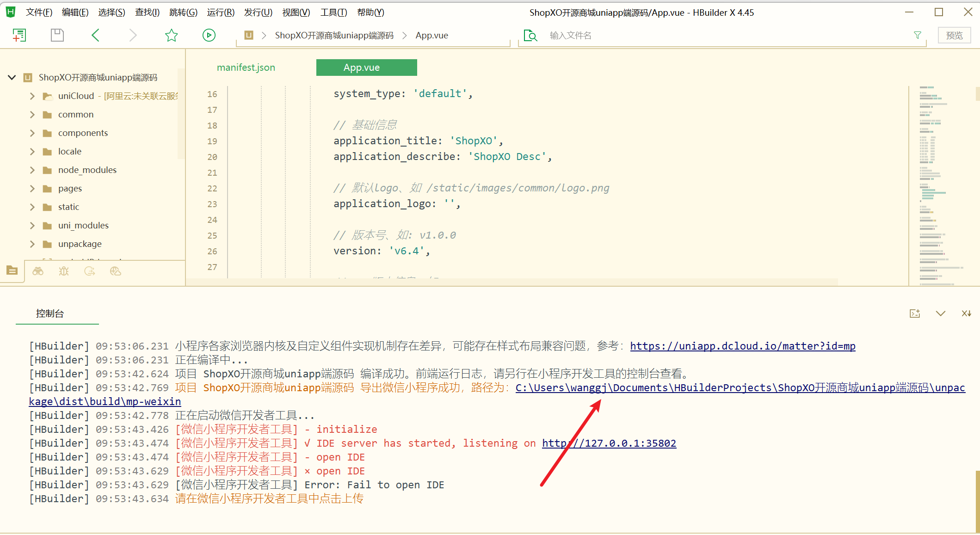
Task: Click the file search magnifier icon
Action: tap(530, 36)
